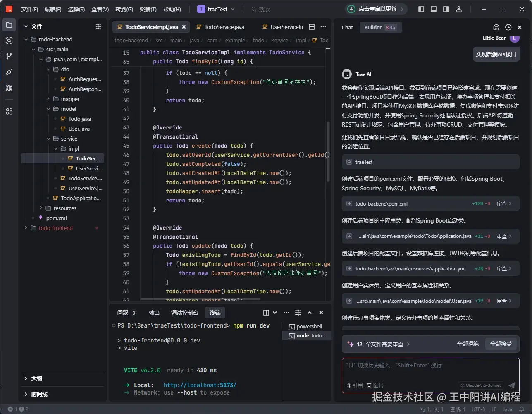Open the 编辑 menu
532x414 pixels.
53,9
